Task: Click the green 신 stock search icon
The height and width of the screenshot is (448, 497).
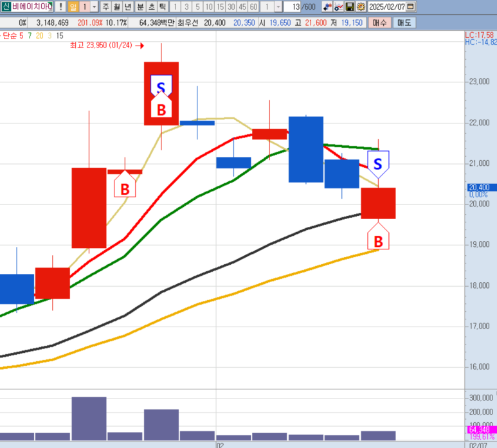Action: (x=6, y=6)
